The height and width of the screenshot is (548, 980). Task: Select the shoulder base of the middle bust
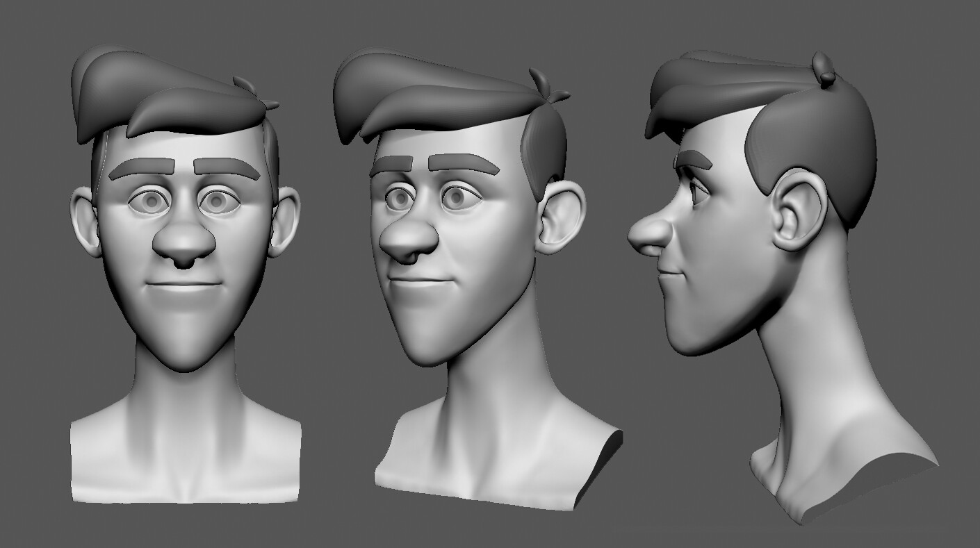pyautogui.click(x=487, y=458)
